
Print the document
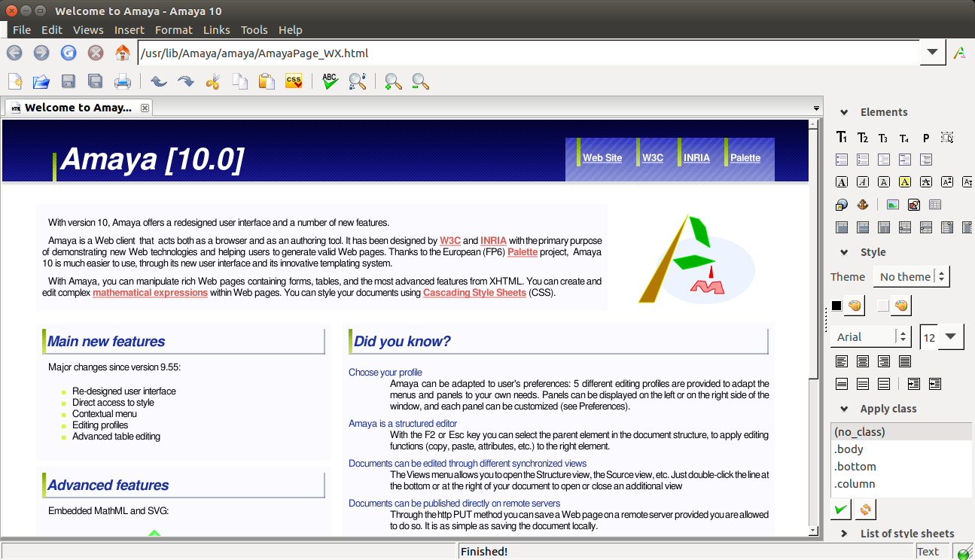(122, 81)
